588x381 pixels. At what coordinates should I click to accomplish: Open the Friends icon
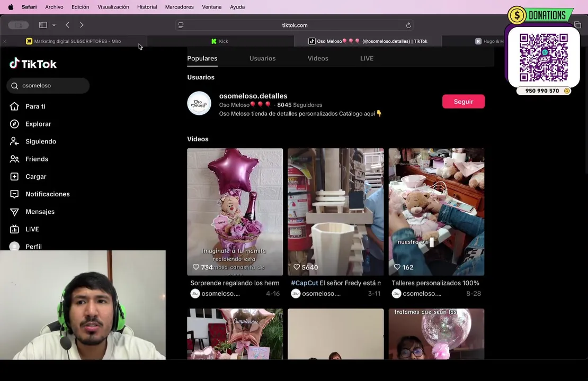point(14,159)
